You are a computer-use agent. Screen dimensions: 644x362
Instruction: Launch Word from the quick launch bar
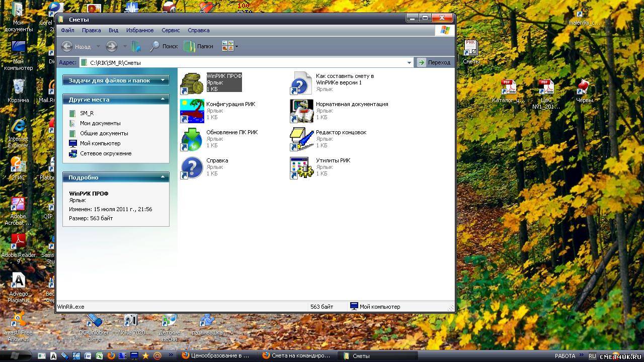[88, 356]
